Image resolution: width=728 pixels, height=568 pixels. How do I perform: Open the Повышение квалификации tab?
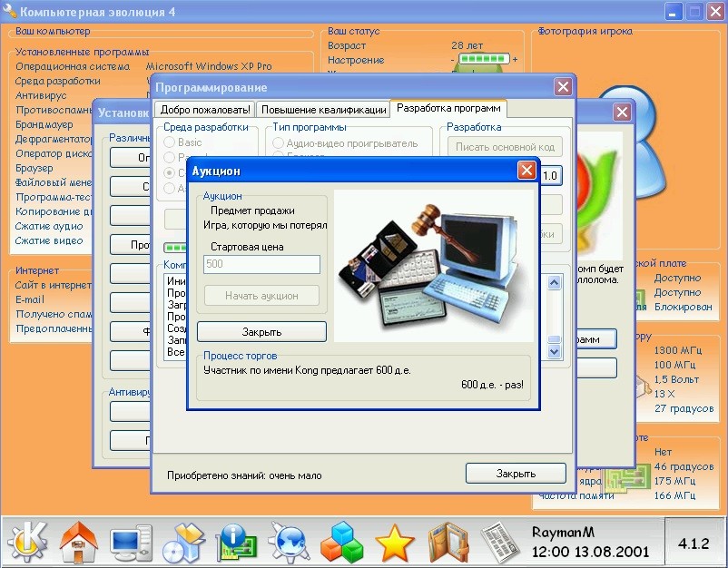(323, 110)
